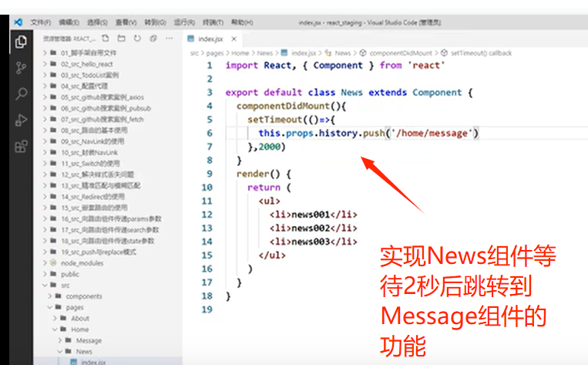Close the index.jsx editor tab
Viewport: 588px width, 365px height.
[x=234, y=39]
